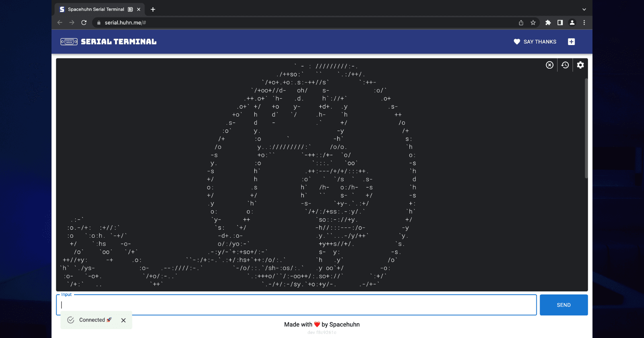Click the Say Thanks heart button
The width and height of the screenshot is (644, 338).
click(x=535, y=42)
